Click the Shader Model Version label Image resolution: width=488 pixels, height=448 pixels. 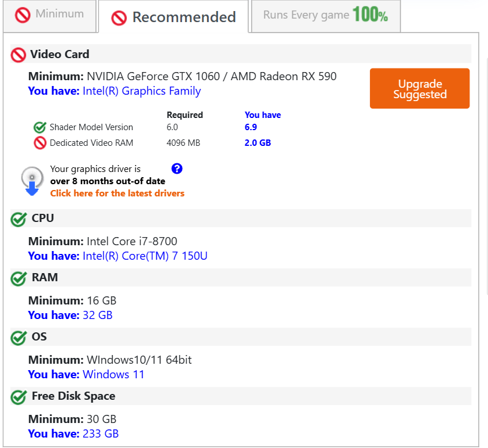coord(91,127)
